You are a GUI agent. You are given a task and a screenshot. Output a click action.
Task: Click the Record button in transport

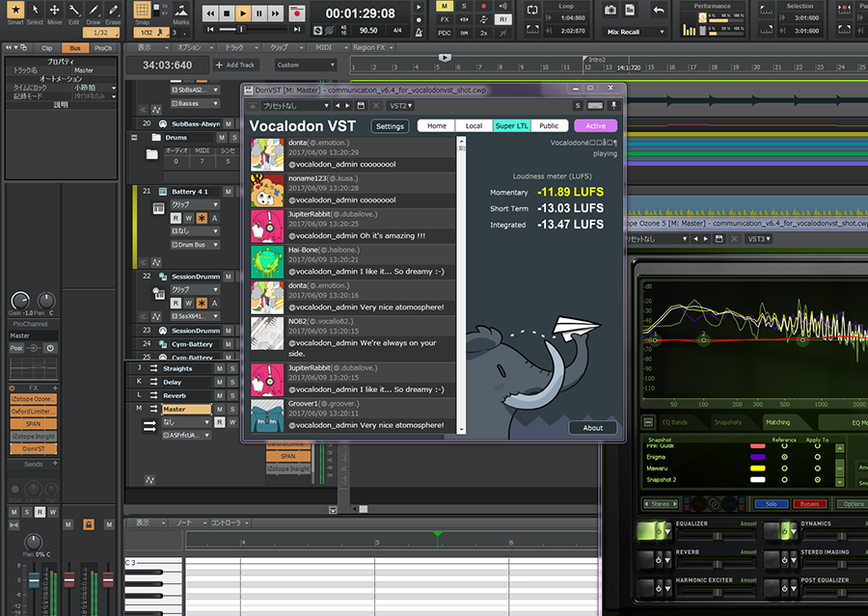pos(297,13)
